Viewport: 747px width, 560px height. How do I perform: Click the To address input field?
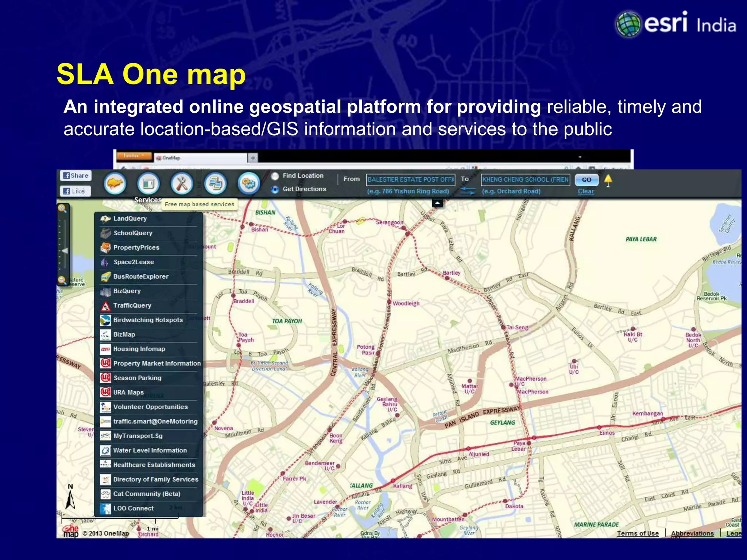[525, 180]
